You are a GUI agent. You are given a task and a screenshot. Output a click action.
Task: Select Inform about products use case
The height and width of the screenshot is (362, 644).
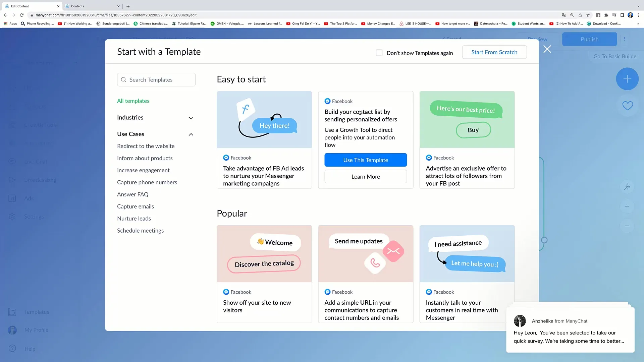[x=145, y=158]
